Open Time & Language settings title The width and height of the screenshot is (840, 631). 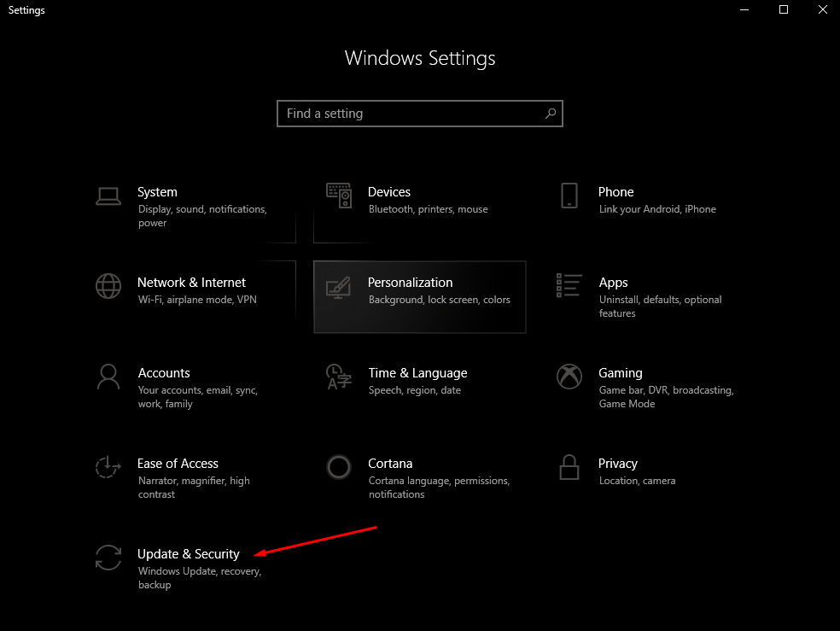click(417, 373)
